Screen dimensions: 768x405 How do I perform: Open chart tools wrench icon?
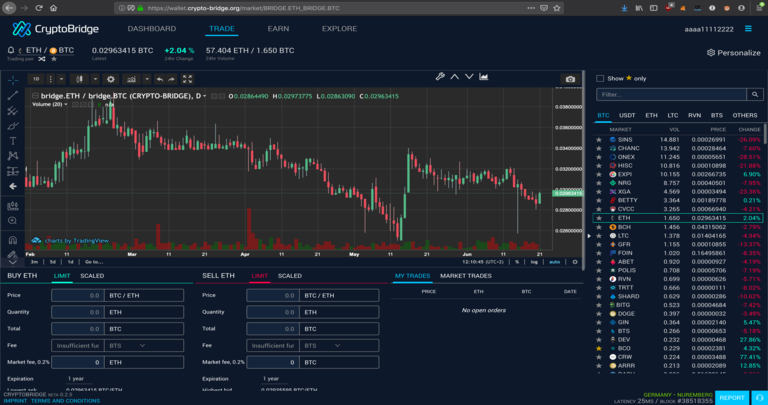pyautogui.click(x=440, y=76)
